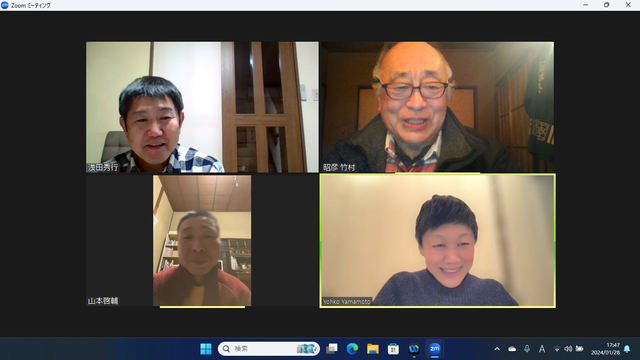Click the Zoom logo in title bar
This screenshot has height=360, width=640.
click(x=4, y=5)
